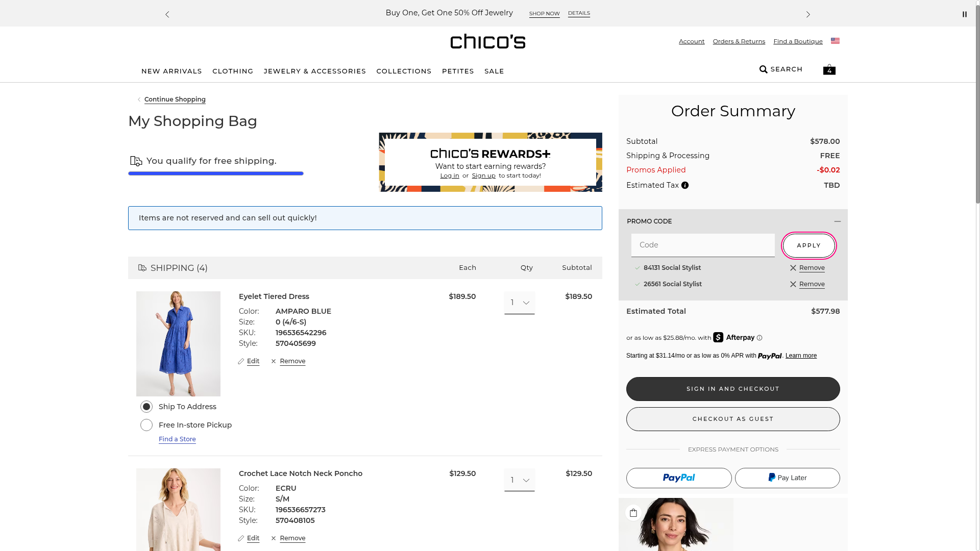This screenshot has height=551, width=980.
Task: Open Estimated Tax info icon
Action: click(x=685, y=185)
